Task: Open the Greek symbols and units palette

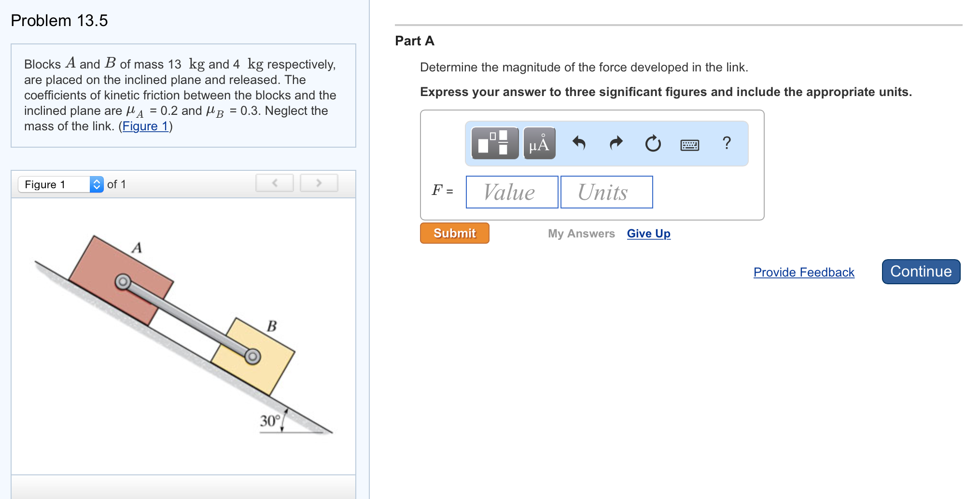Action: point(539,143)
